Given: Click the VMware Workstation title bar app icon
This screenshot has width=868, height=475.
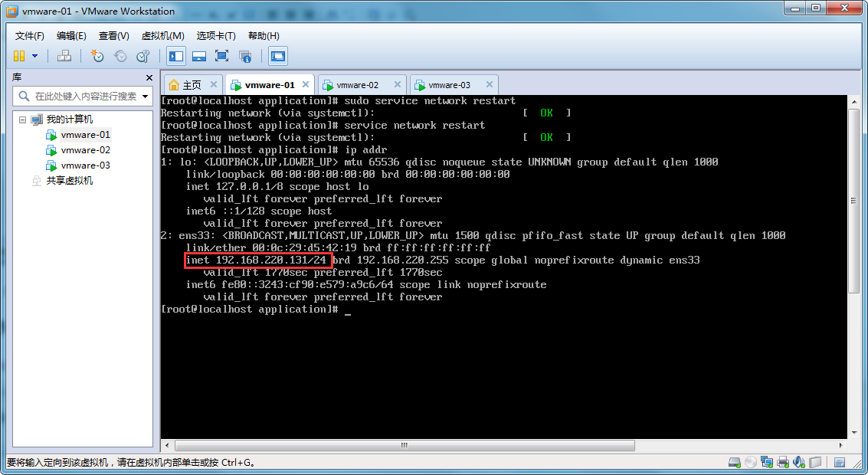Looking at the screenshot, I should 11,11.
